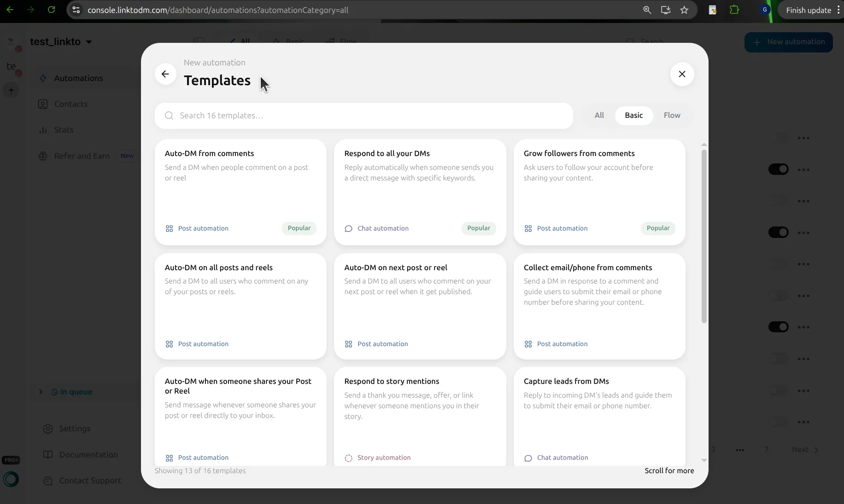Screen dimensions: 844x504
Task: Click the Finish update button
Action: 809,10
